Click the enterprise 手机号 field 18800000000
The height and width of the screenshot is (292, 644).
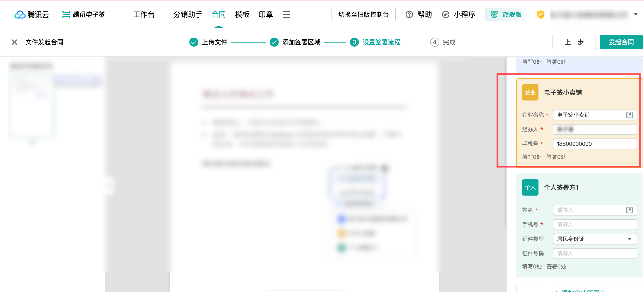coord(595,144)
